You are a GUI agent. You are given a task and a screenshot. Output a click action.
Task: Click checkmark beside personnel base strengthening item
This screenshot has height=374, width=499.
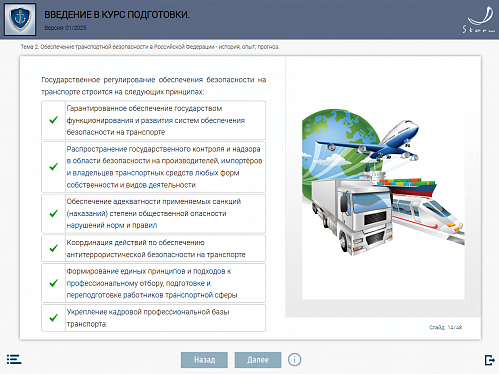tap(53, 318)
